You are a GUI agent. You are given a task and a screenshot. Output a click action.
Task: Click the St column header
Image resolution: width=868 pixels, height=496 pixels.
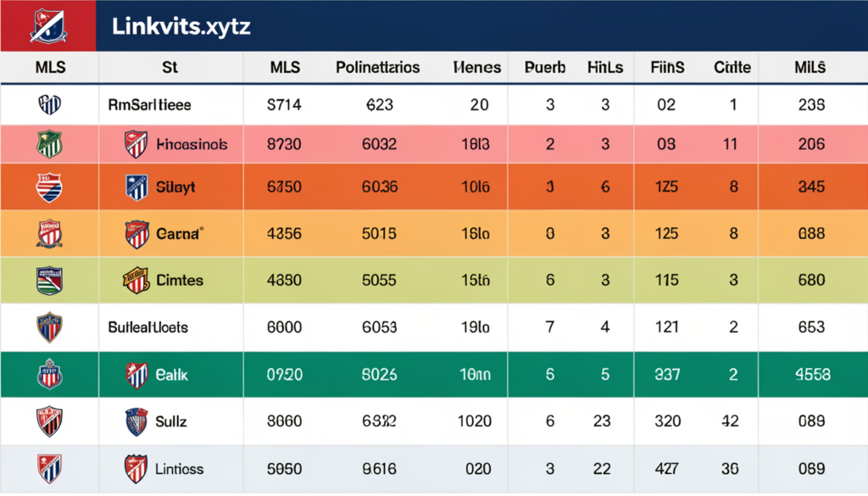tap(169, 67)
